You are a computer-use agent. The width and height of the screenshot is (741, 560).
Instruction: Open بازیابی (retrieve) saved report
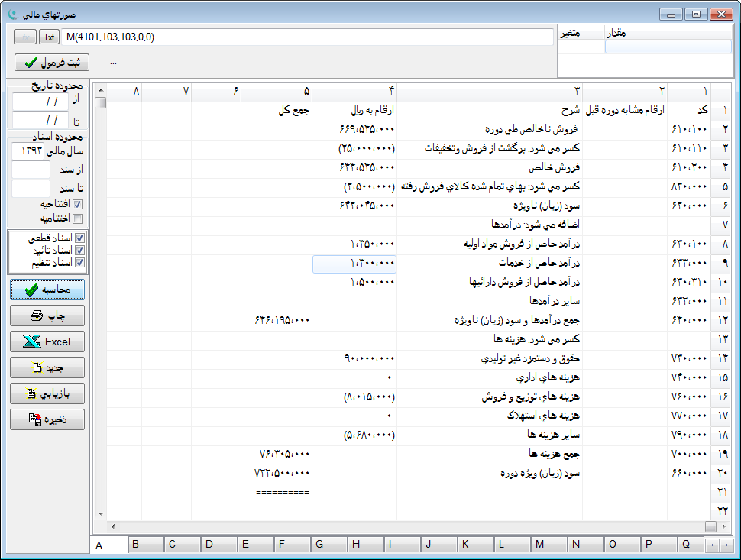47,393
